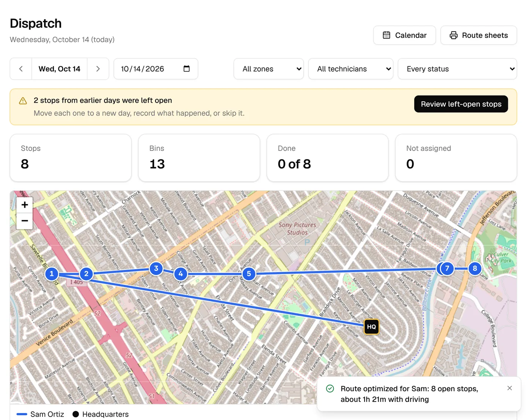Click the '2 stops from earlier days' message

point(103,100)
